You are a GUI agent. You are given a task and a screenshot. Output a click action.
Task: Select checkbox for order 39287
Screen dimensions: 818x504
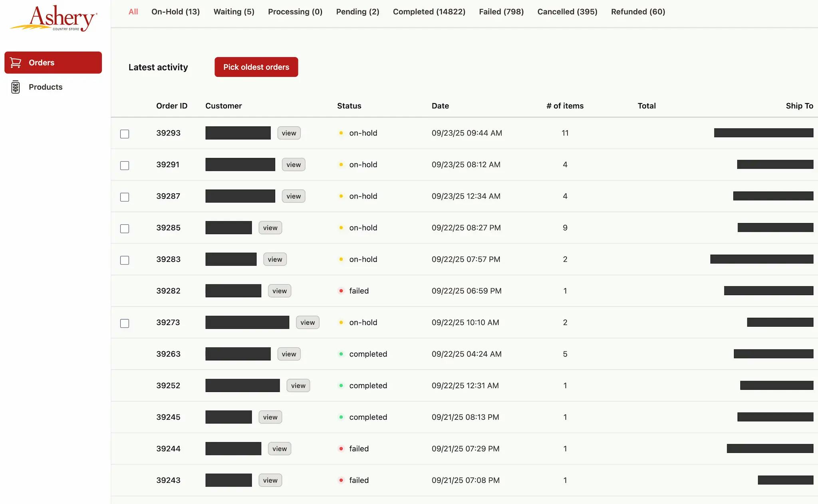pos(125,197)
